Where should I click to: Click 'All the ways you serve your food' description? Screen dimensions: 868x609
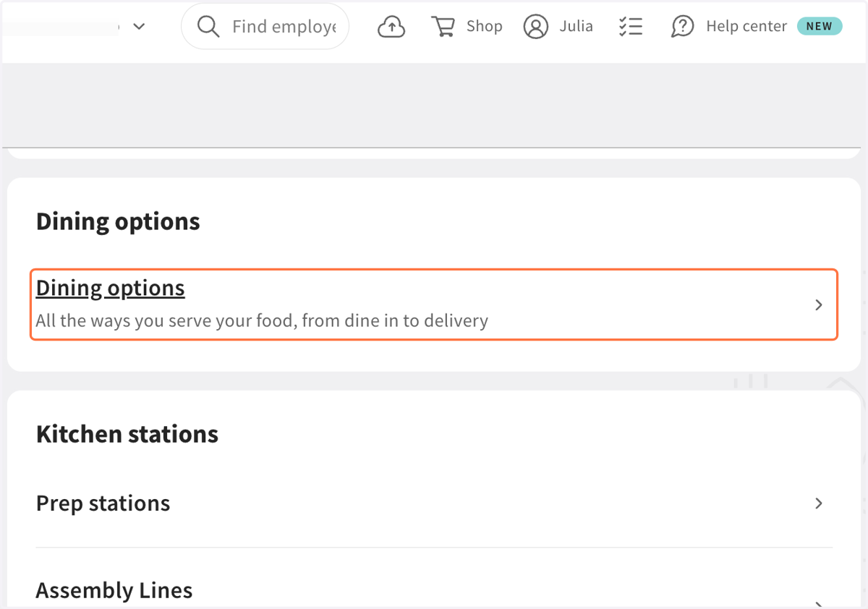pyautogui.click(x=262, y=320)
